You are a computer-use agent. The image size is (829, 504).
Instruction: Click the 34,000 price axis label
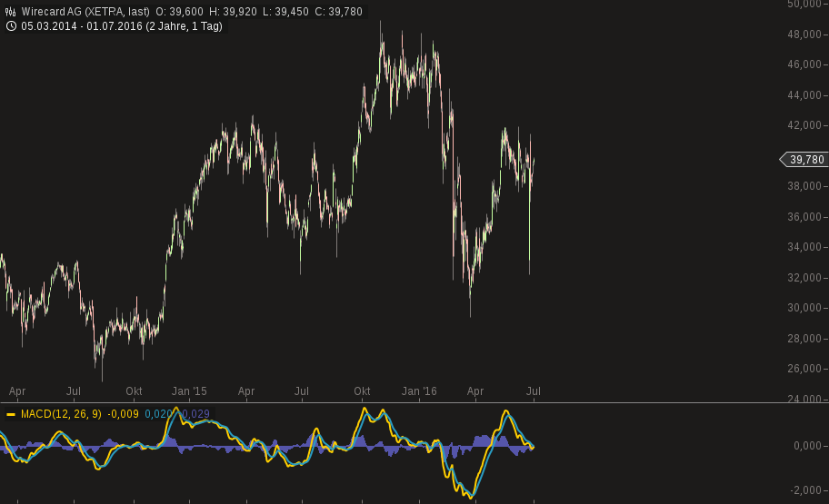[x=804, y=247]
